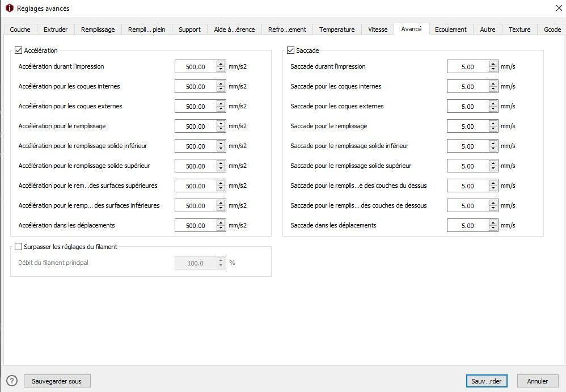Open the Temperature tab

pos(337,29)
